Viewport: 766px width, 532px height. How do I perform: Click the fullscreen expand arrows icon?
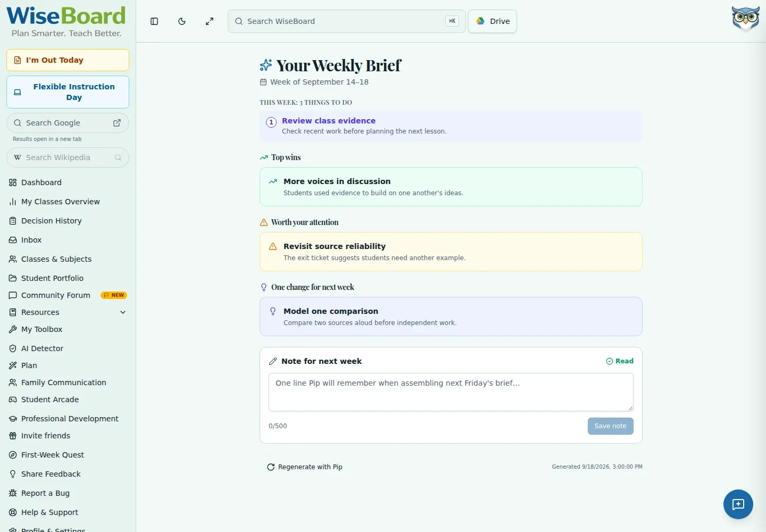coord(210,21)
